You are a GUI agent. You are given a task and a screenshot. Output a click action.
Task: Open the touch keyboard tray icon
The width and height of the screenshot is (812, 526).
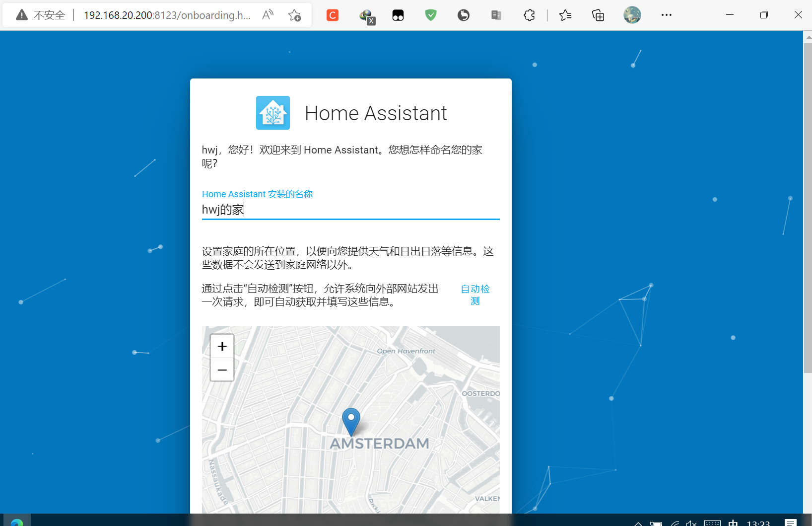[x=712, y=523]
